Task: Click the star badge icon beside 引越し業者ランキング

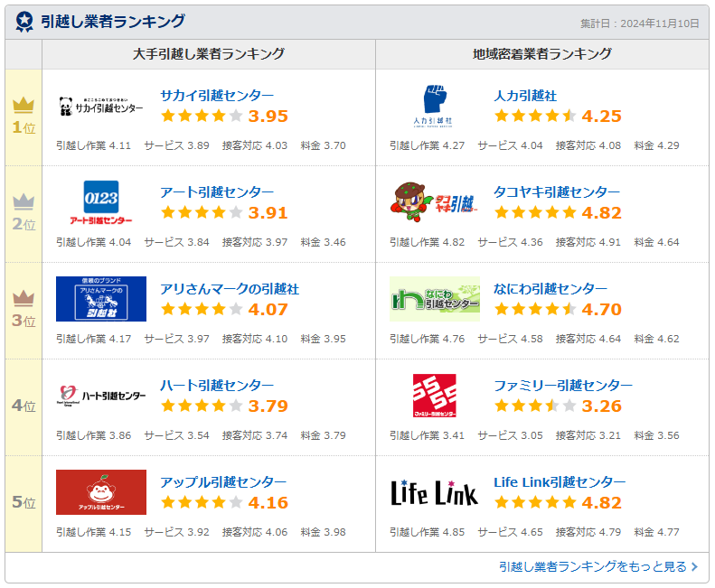Action: pyautogui.click(x=24, y=22)
